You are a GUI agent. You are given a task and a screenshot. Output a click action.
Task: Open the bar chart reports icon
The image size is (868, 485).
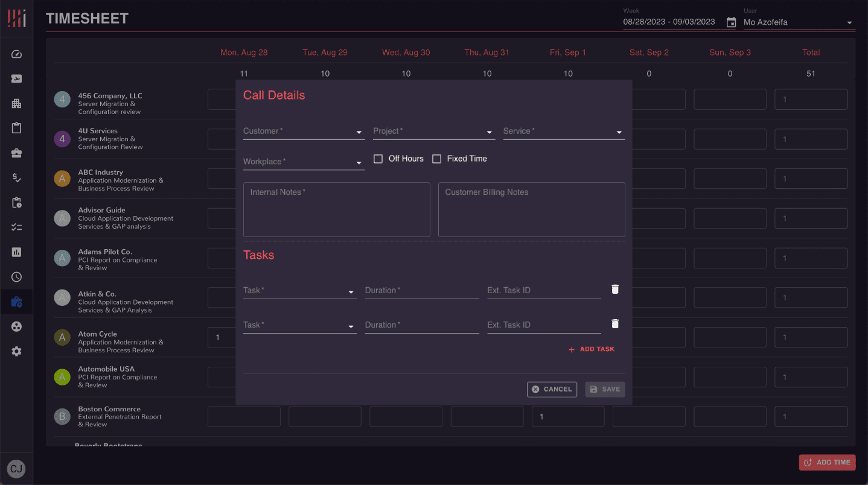pyautogui.click(x=16, y=252)
